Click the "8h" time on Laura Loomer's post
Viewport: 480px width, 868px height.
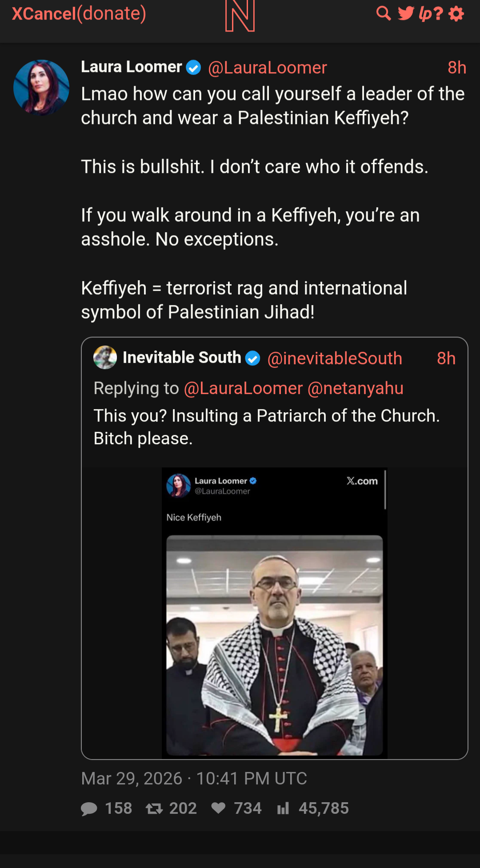coord(457,68)
